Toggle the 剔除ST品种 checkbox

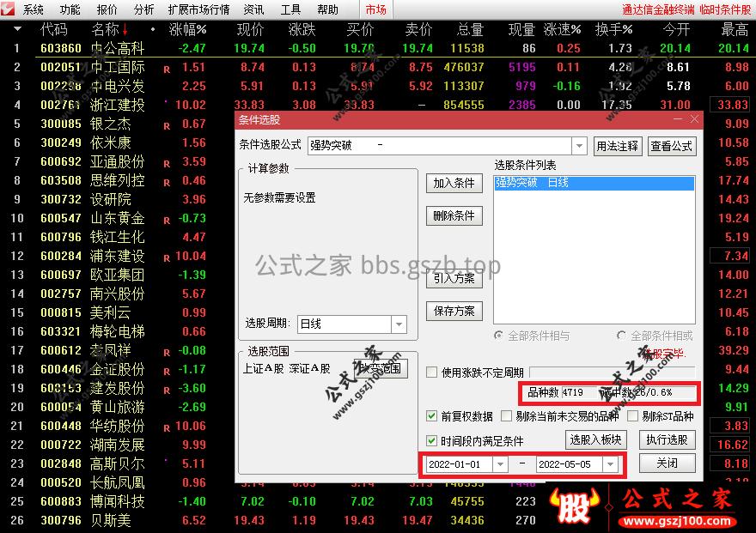tap(632, 416)
